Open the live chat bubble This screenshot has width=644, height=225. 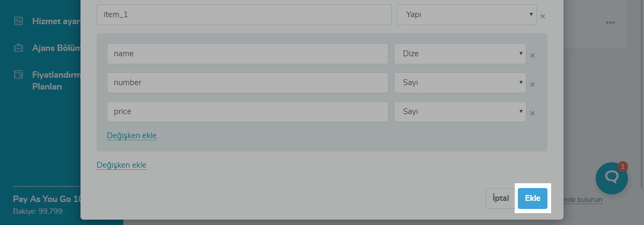point(612,178)
